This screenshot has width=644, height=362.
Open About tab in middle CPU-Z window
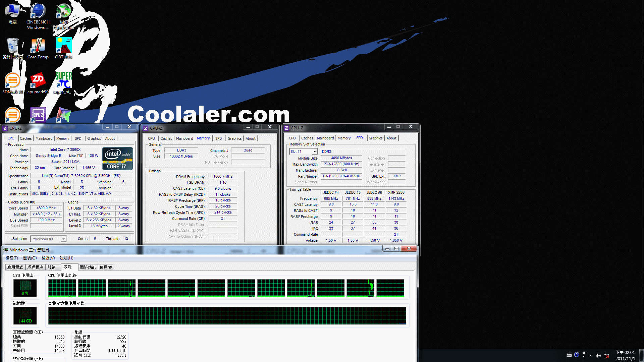coord(251,138)
